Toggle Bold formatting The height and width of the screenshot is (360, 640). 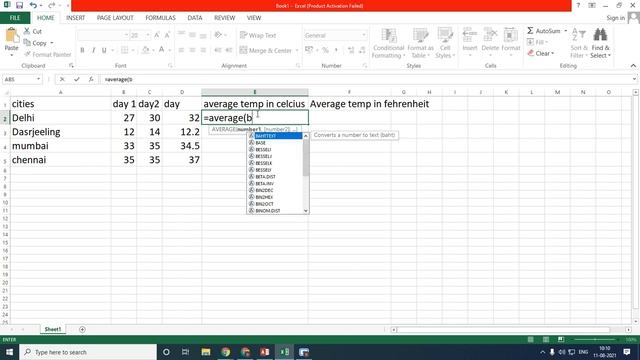pyautogui.click(x=82, y=50)
